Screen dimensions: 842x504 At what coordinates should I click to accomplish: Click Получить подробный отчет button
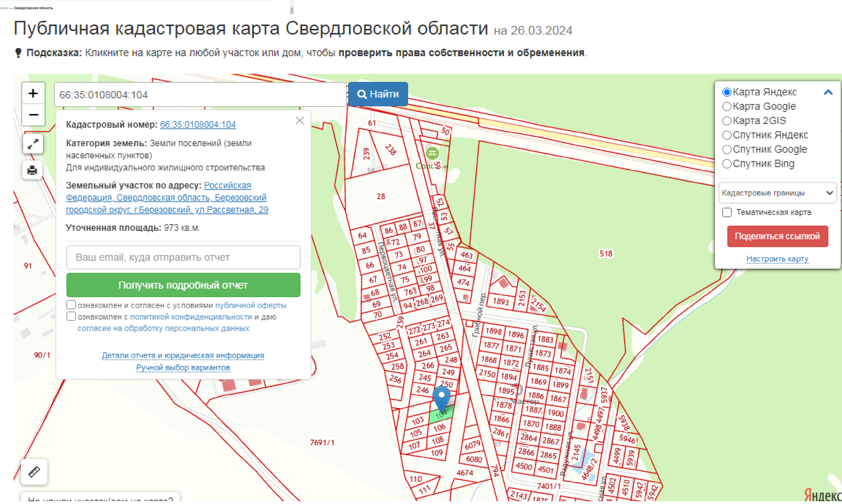tap(183, 285)
